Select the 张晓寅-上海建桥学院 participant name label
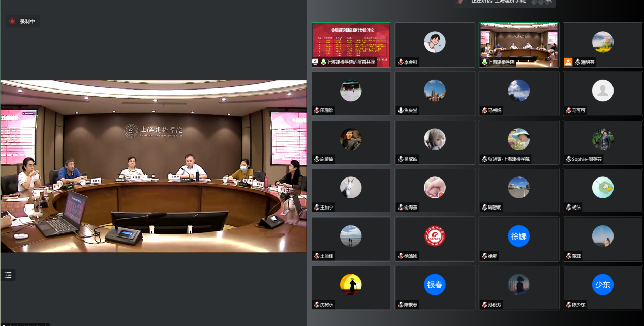 [509, 159]
